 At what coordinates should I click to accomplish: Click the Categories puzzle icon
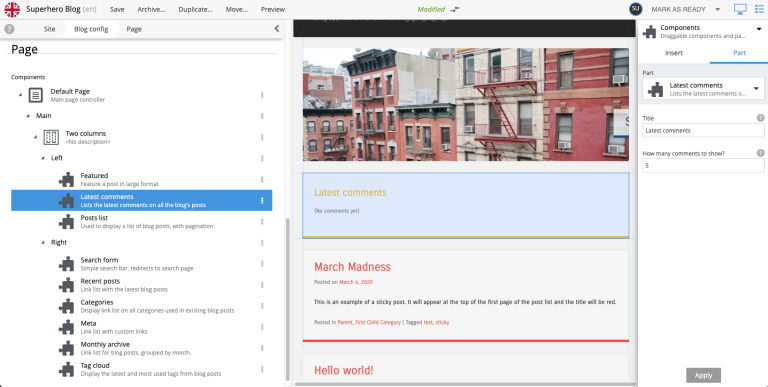(66, 306)
